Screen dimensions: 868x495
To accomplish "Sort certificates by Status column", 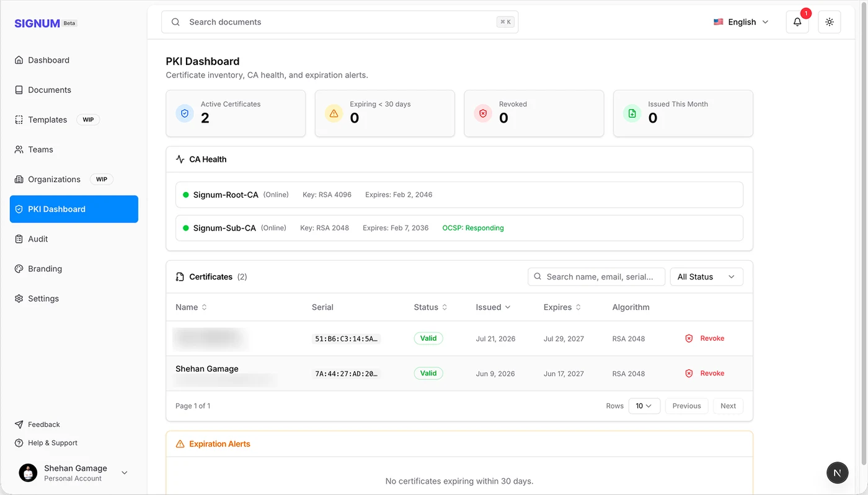I will (x=430, y=307).
